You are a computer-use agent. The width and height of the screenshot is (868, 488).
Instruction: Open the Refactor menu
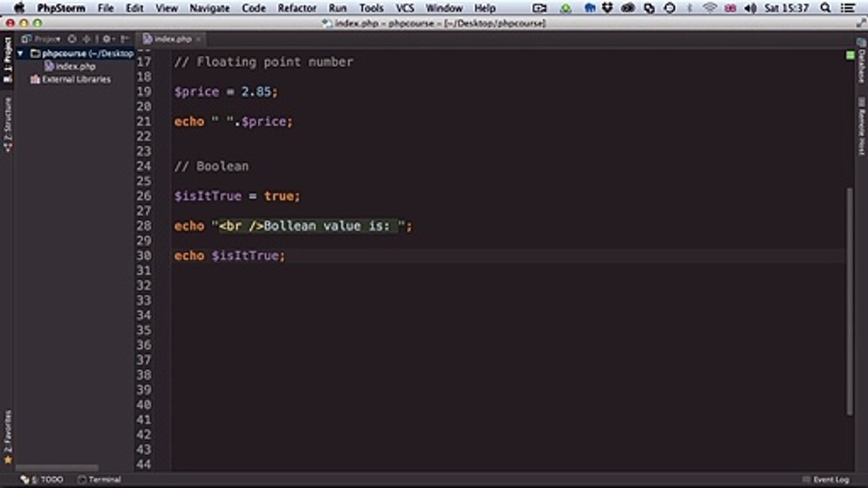[297, 8]
